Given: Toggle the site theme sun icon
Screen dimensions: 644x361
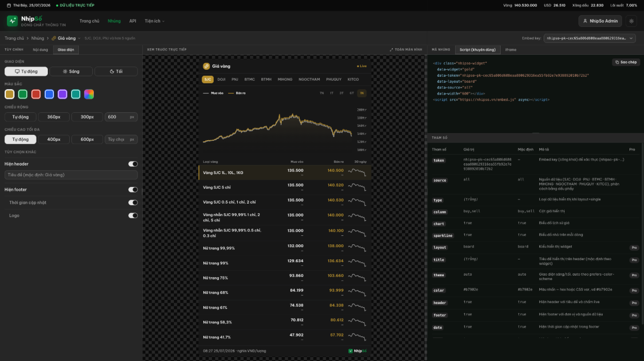Looking at the screenshot, I should tap(632, 21).
